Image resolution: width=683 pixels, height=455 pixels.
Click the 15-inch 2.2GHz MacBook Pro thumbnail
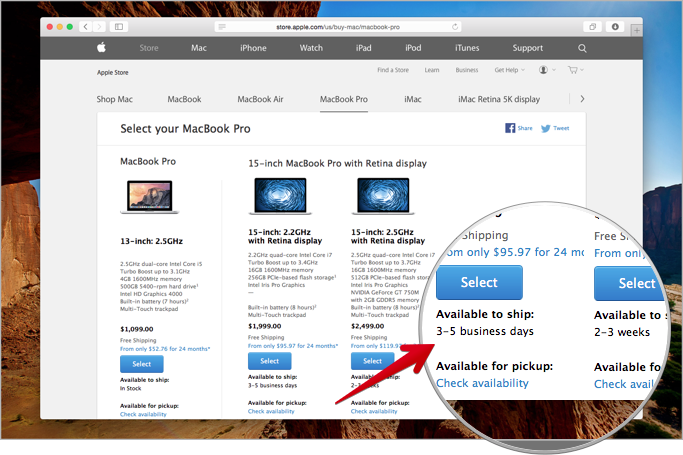point(280,196)
